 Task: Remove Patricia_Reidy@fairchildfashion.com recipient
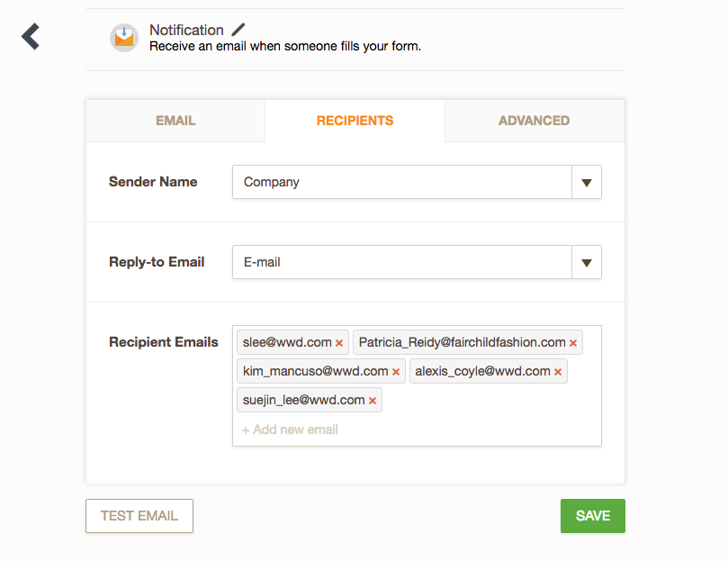[x=573, y=343]
